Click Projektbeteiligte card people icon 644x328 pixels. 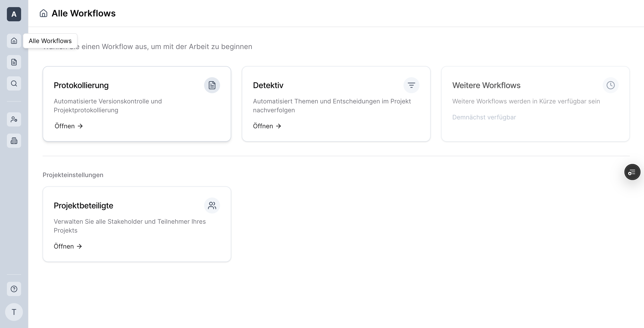[x=212, y=205]
